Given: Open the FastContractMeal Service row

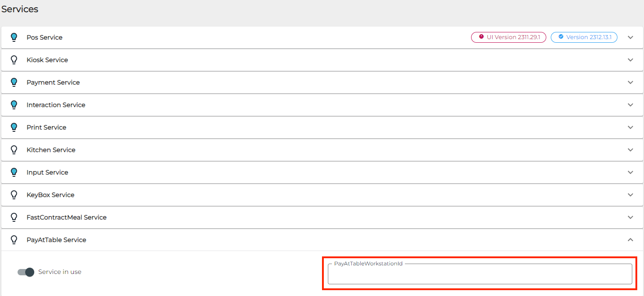Looking at the screenshot, I should (x=66, y=217).
